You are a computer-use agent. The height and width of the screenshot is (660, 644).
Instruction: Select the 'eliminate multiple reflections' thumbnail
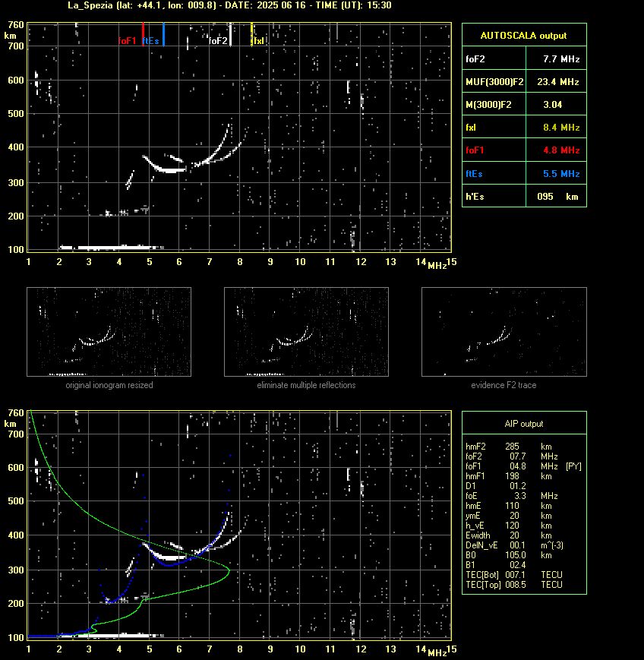(x=306, y=332)
